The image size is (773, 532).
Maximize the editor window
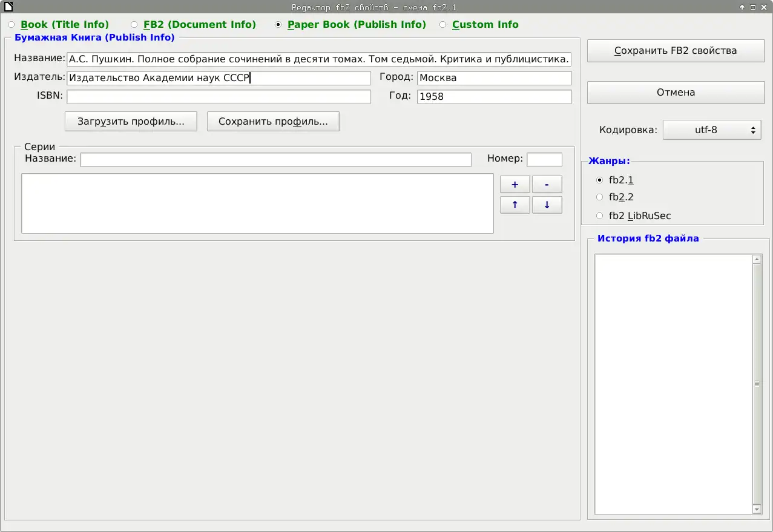tap(753, 7)
